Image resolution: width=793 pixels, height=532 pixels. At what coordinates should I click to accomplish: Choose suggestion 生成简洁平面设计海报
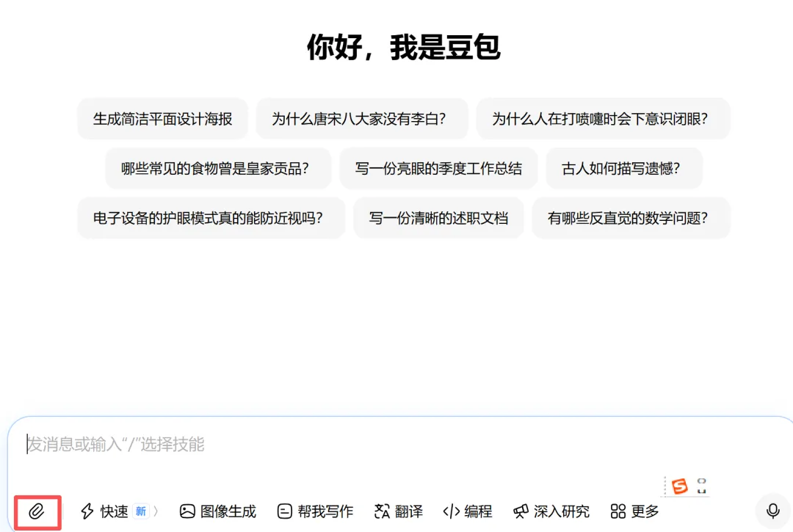(162, 119)
